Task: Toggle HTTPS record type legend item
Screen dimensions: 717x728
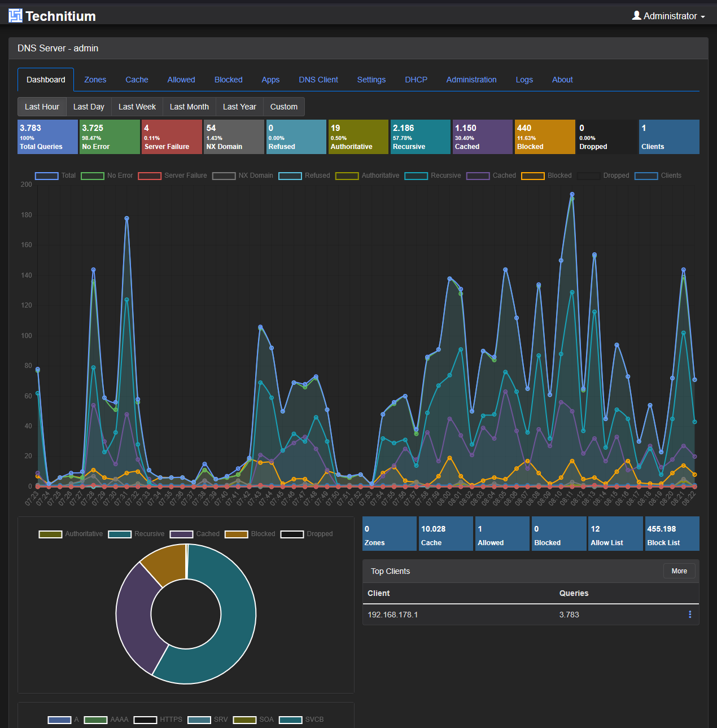Action: (x=158, y=720)
